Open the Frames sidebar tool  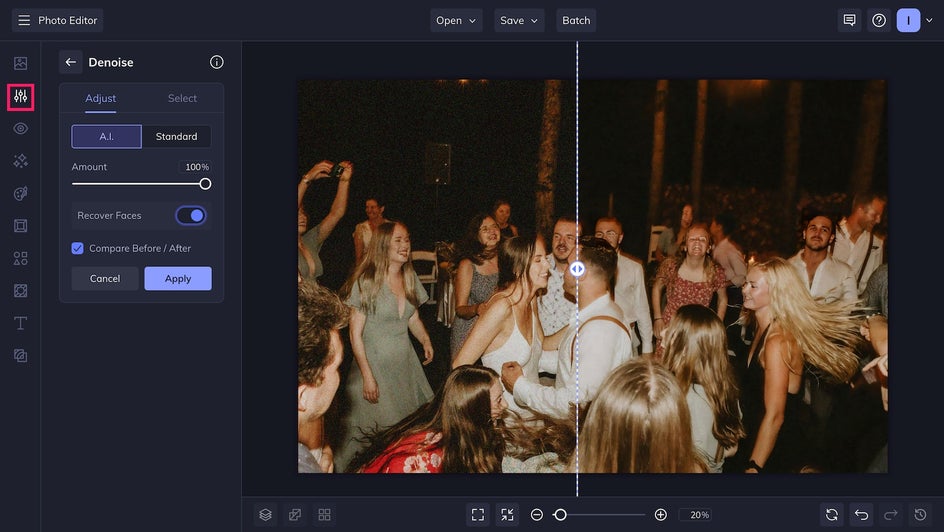click(x=20, y=226)
